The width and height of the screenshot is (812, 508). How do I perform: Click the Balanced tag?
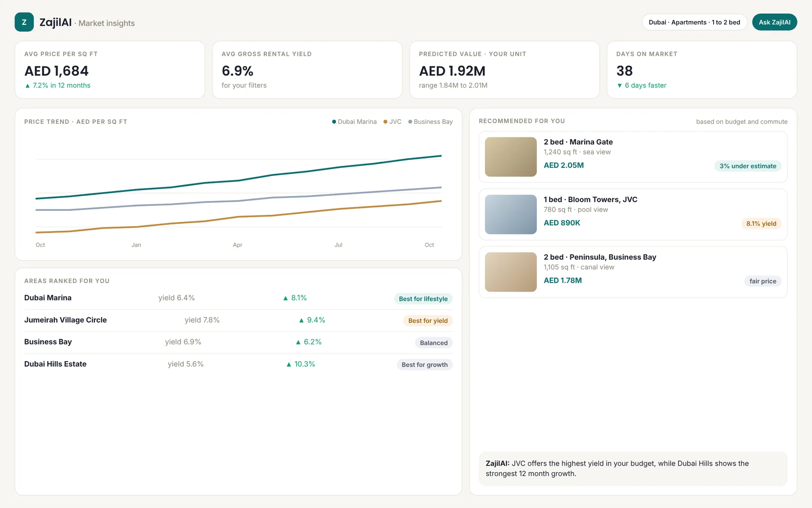pyautogui.click(x=434, y=343)
